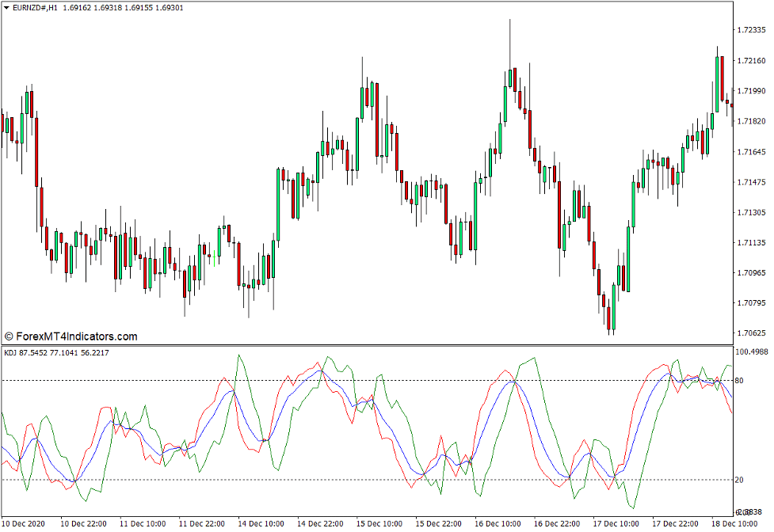This screenshot has width=774, height=532.
Task: Click the 14 Dec 10:00 time label
Action: (x=261, y=524)
